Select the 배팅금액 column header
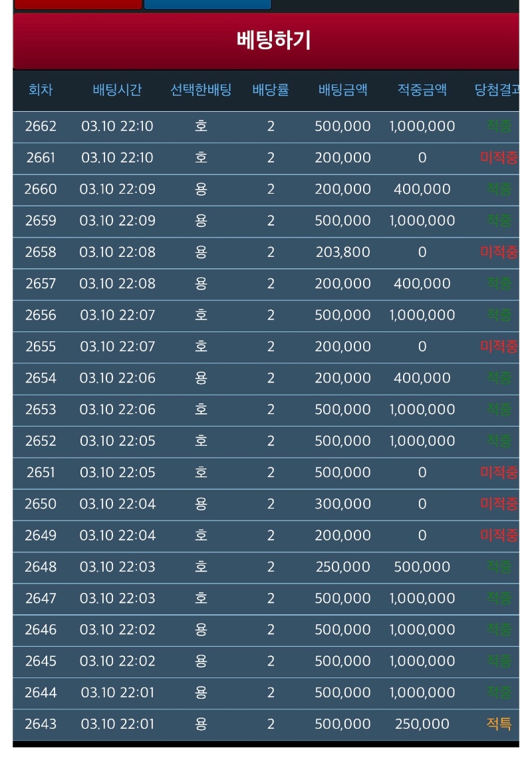The width and height of the screenshot is (532, 758). 342,90
